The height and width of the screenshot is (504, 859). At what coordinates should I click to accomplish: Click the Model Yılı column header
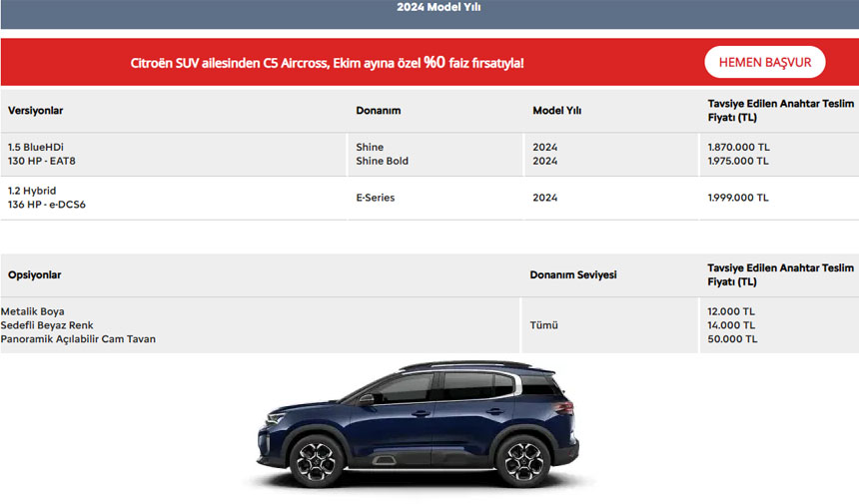[556, 111]
